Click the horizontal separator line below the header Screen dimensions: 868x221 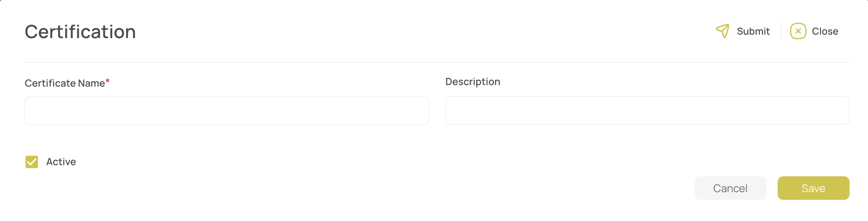(437, 62)
